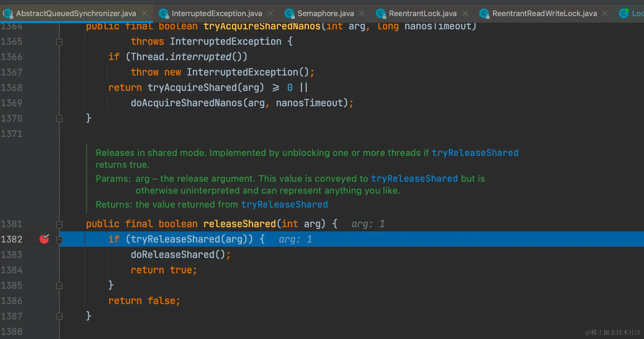Close the InterruptedException.java tab
The width and height of the screenshot is (644, 339).
tap(270, 13)
